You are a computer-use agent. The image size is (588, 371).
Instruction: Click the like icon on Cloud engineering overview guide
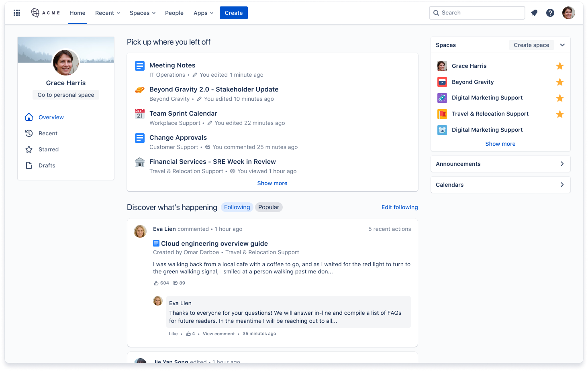[157, 283]
